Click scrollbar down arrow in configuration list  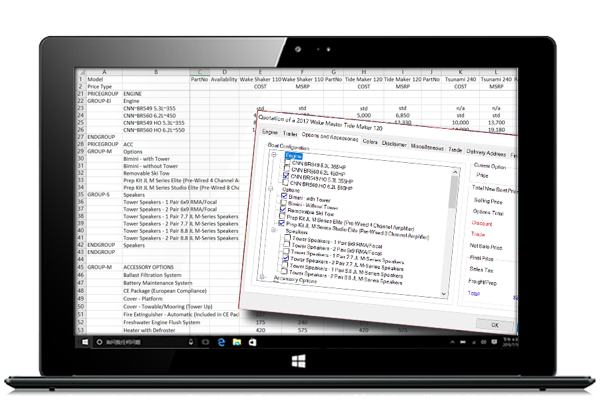(x=444, y=294)
